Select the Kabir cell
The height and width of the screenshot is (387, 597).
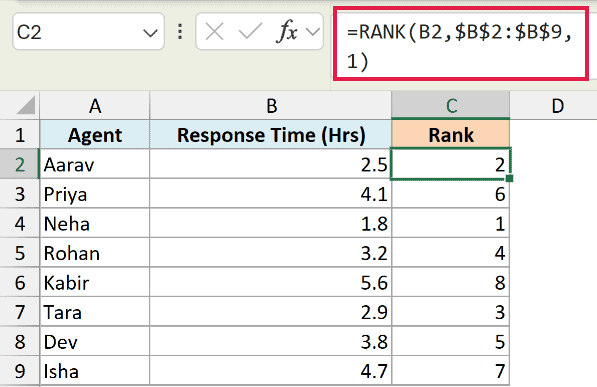click(95, 282)
